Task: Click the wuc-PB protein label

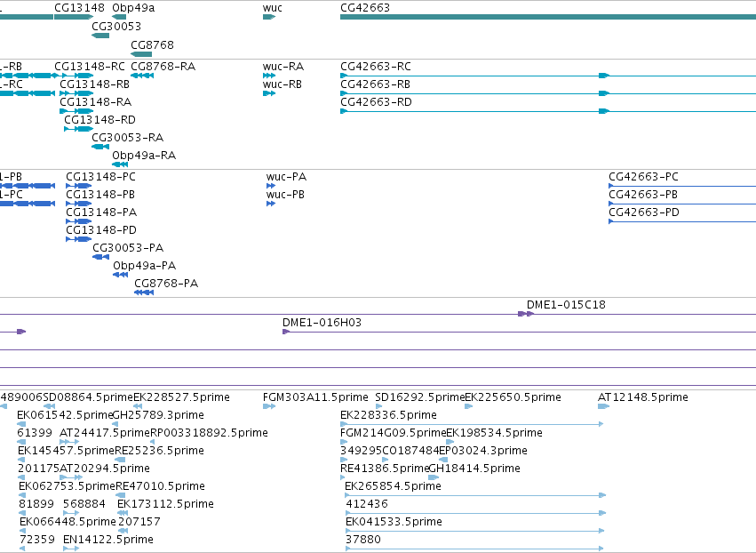Action: pyautogui.click(x=285, y=195)
